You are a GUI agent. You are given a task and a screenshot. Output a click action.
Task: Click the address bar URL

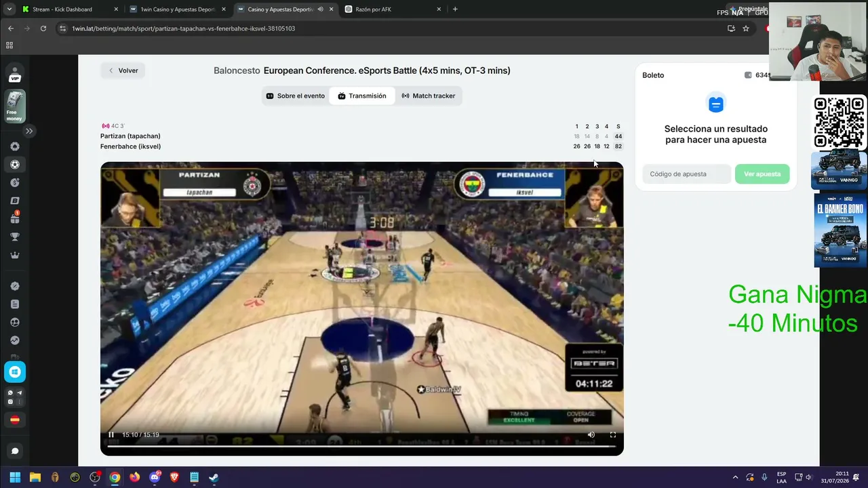(184, 28)
